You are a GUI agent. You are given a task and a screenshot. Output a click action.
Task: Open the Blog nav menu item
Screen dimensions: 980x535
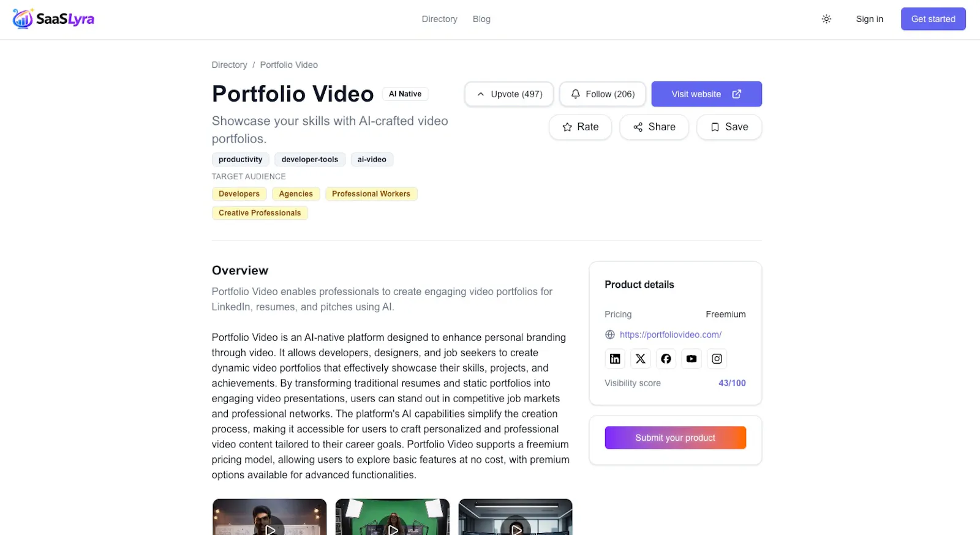(481, 19)
